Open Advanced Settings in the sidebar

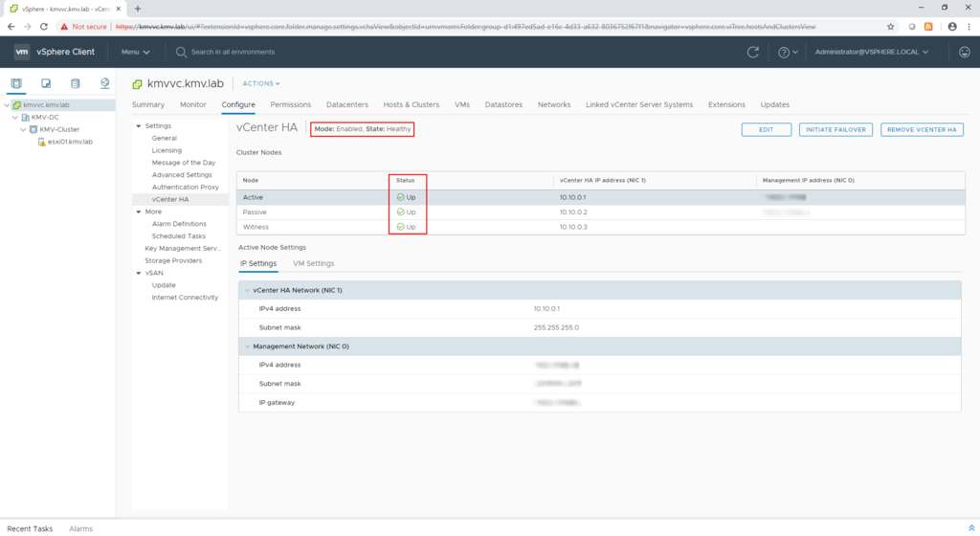[x=182, y=175]
